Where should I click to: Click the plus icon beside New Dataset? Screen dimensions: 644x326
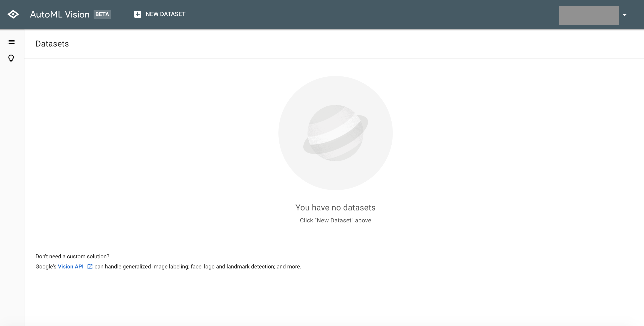[x=138, y=14]
